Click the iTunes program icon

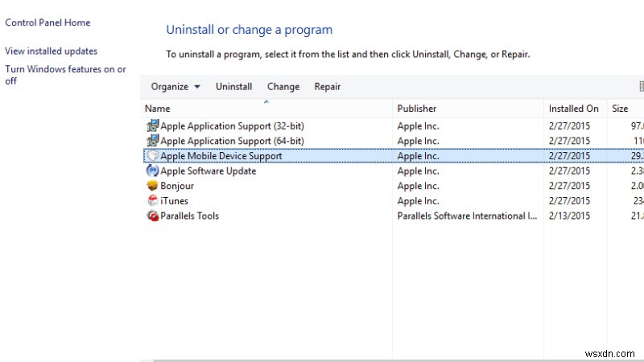tap(152, 200)
